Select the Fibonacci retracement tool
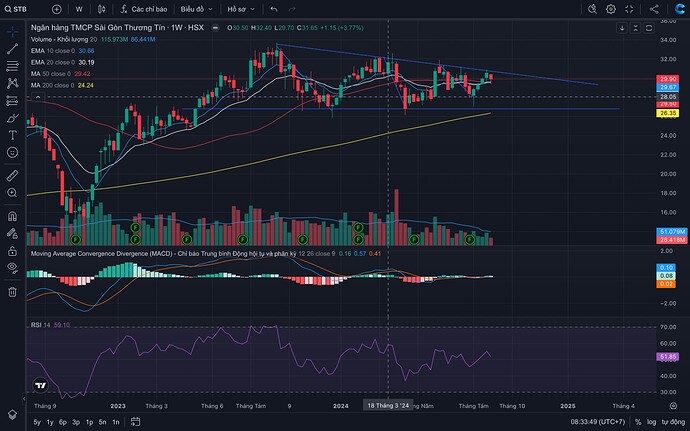 click(x=12, y=66)
